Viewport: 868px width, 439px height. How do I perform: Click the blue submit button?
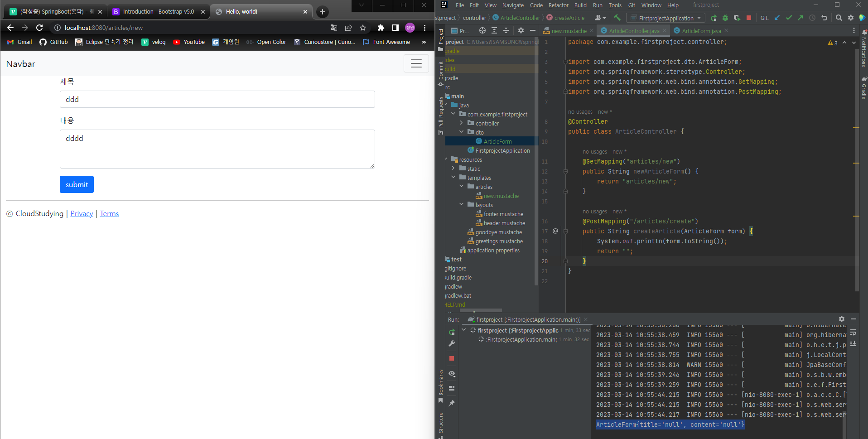tap(77, 184)
